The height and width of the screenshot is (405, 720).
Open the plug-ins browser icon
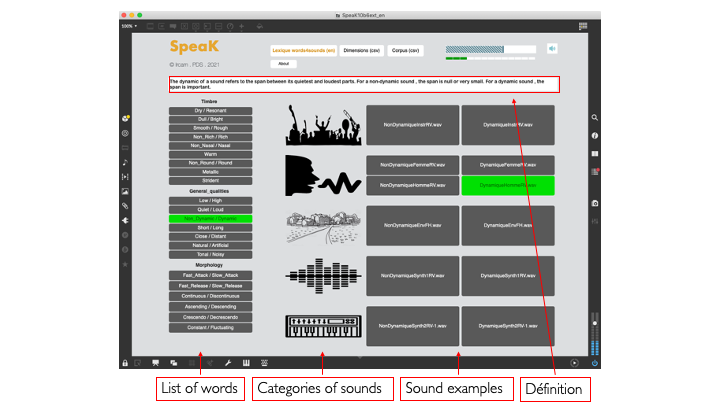pyautogui.click(x=125, y=220)
